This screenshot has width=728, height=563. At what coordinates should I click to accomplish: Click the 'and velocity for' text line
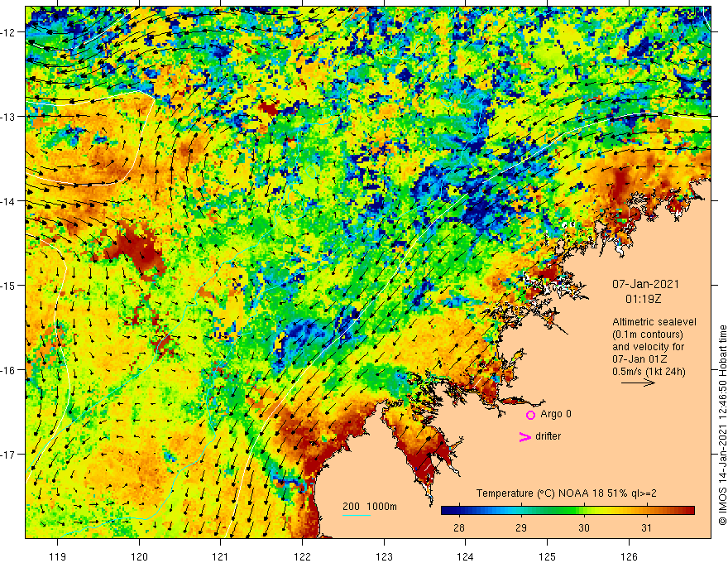click(x=648, y=347)
